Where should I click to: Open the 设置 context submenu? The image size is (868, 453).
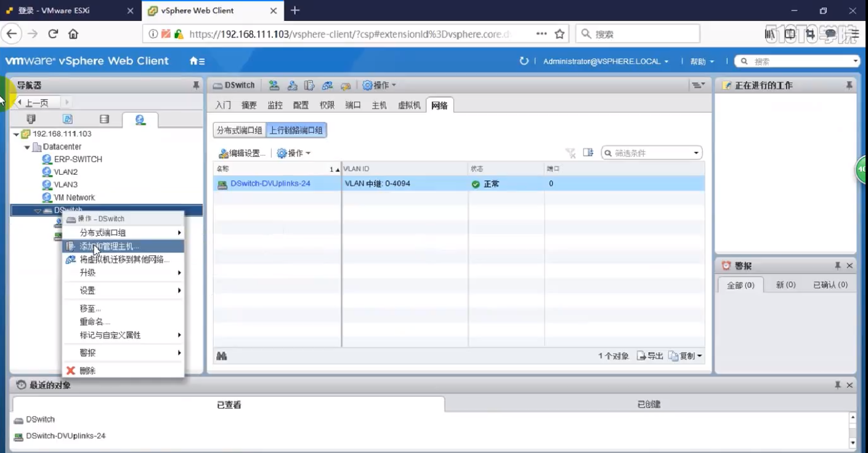pos(123,291)
